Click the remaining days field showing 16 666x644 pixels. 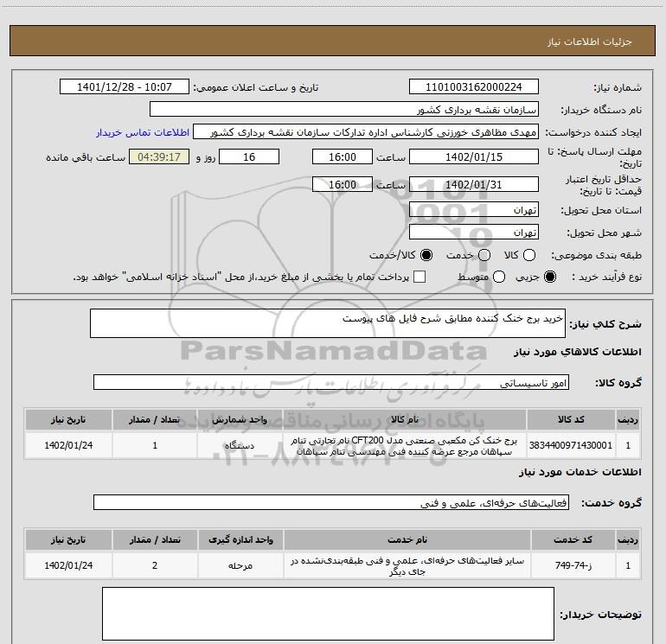click(x=249, y=156)
